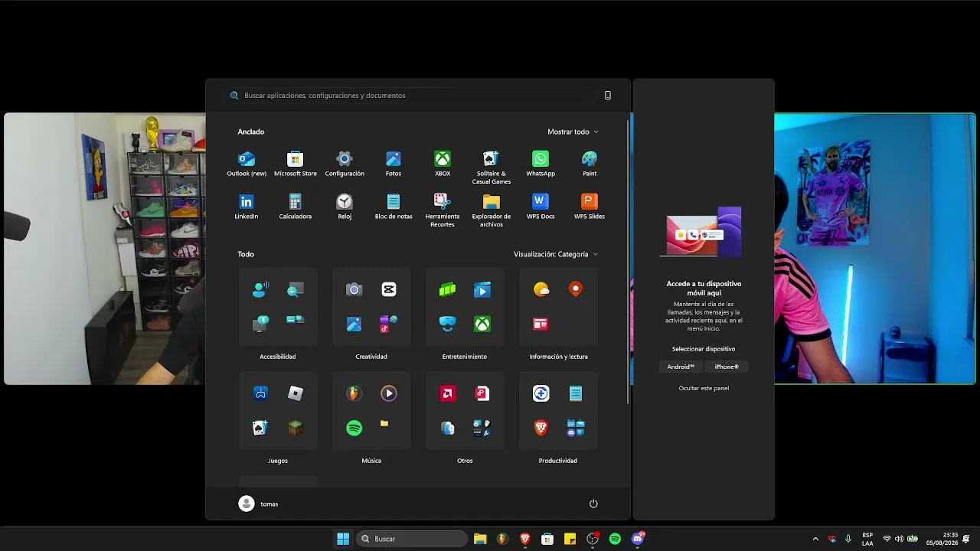Open Maps in Información y lectura
The width and height of the screenshot is (980, 551).
[x=576, y=289]
